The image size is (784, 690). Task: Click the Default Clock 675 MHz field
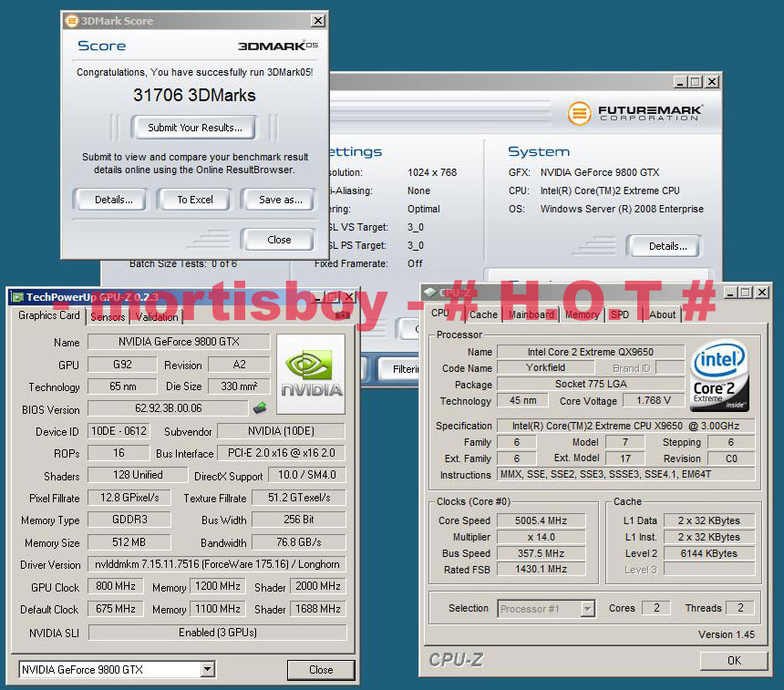tap(116, 609)
